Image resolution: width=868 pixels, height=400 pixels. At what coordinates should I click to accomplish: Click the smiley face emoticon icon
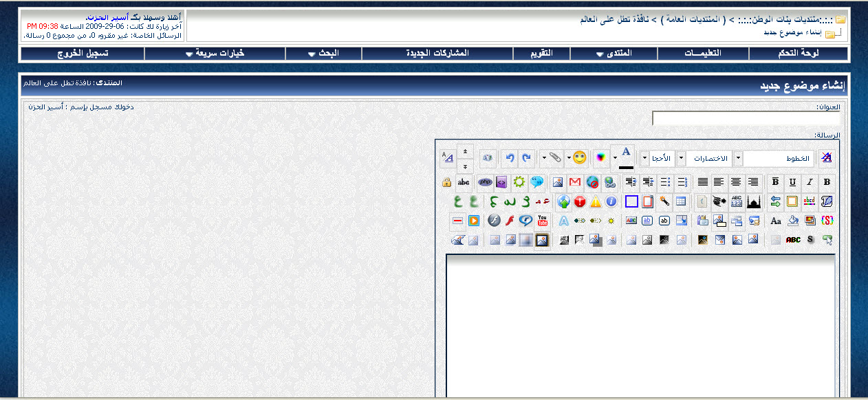point(579,158)
